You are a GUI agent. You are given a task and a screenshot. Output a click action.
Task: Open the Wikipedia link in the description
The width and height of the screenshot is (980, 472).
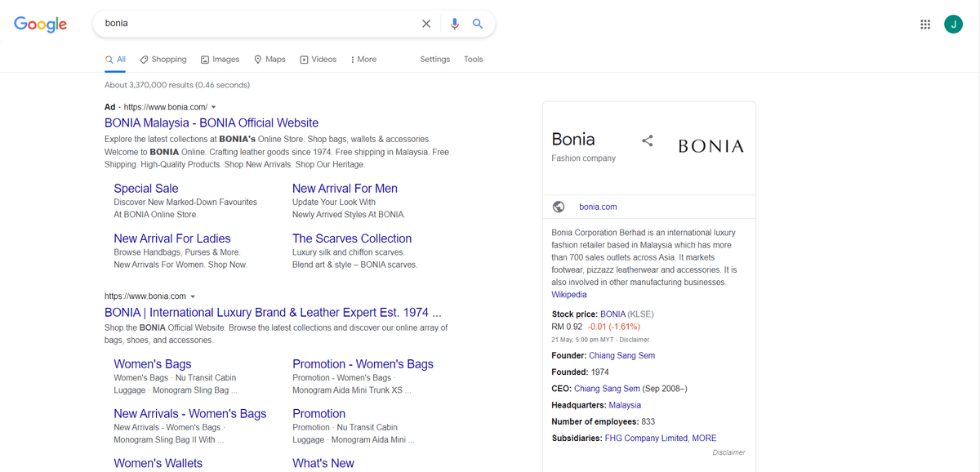tap(569, 295)
